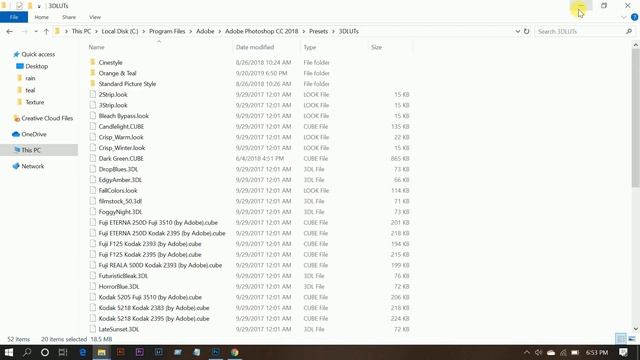This screenshot has height=360, width=640.
Task: Expand the chevron after This PC breadcrumb
Action: coord(96,31)
